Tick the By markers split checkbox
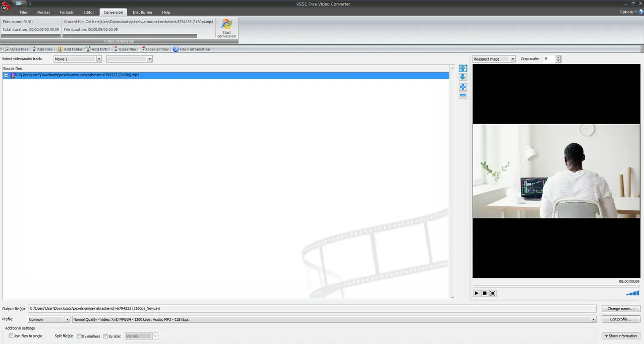Screen dimensions: 644x344 pos(79,336)
